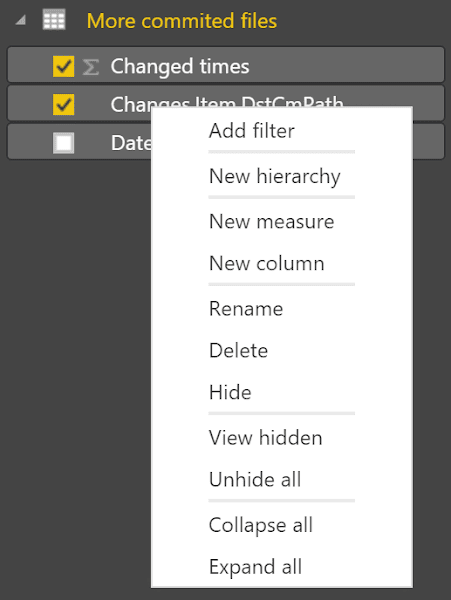The width and height of the screenshot is (451, 600).
Task: Create a New measure from menu
Action: pyautogui.click(x=271, y=222)
